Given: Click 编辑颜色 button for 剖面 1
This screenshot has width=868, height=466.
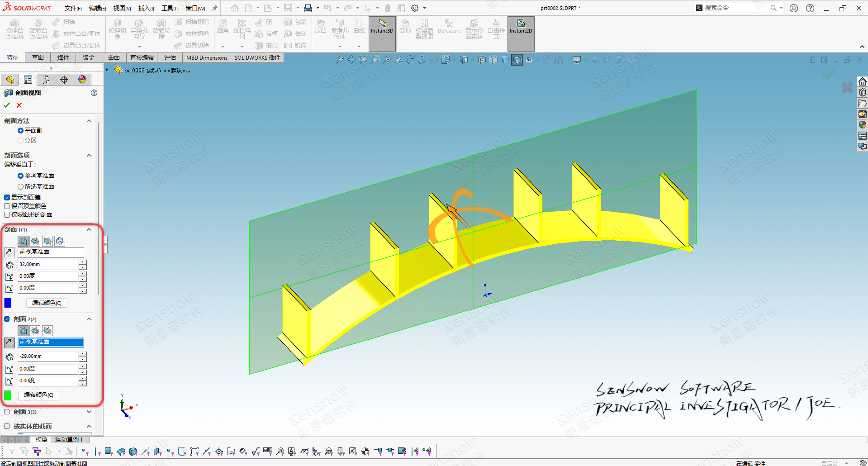Looking at the screenshot, I should coord(47,303).
